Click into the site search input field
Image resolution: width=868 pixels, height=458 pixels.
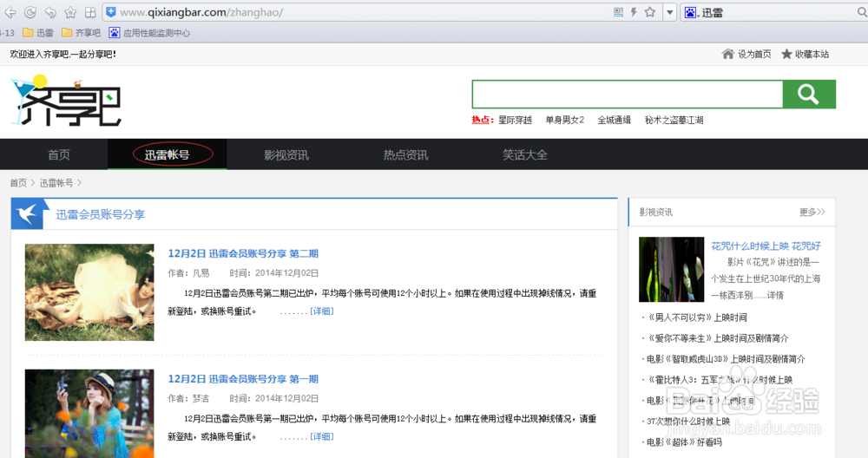point(628,94)
